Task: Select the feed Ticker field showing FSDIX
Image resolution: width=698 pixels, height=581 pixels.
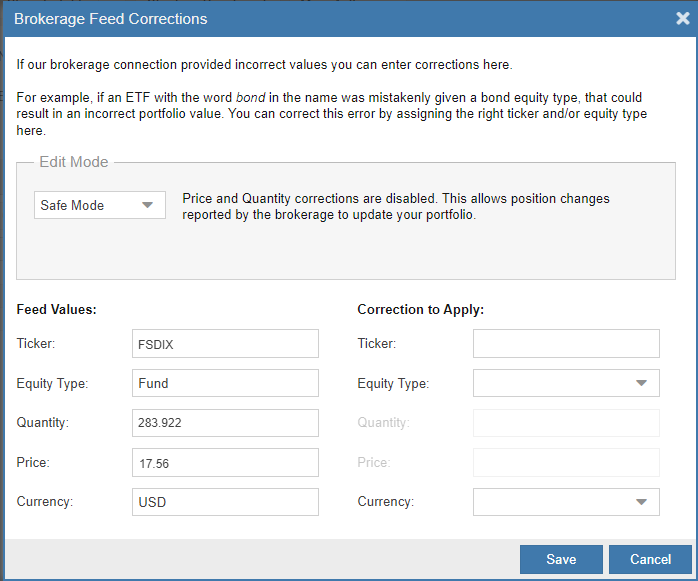Action: (225, 344)
